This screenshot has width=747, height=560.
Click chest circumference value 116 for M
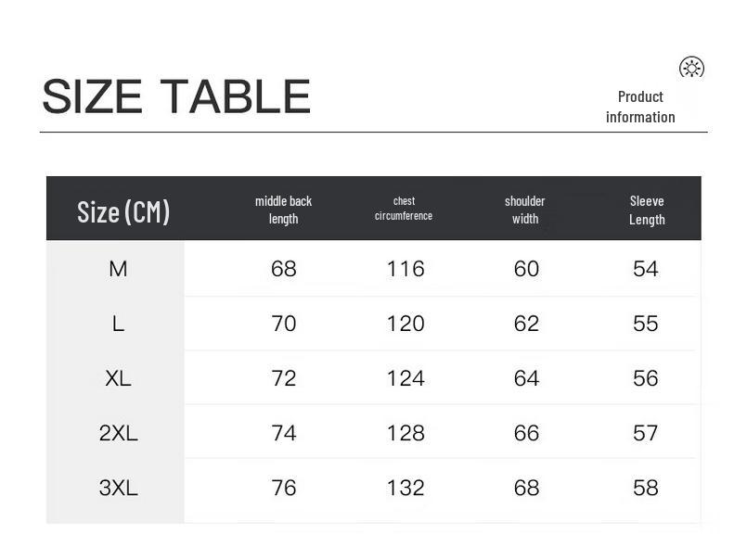(406, 269)
